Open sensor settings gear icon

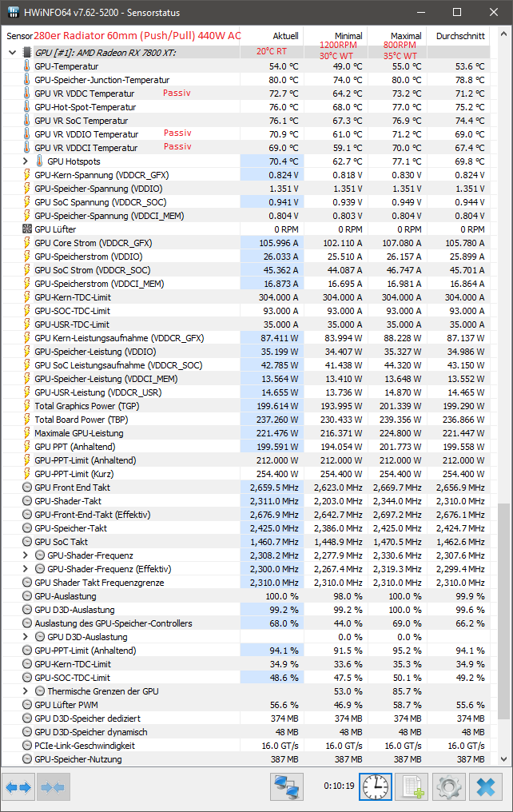click(449, 788)
